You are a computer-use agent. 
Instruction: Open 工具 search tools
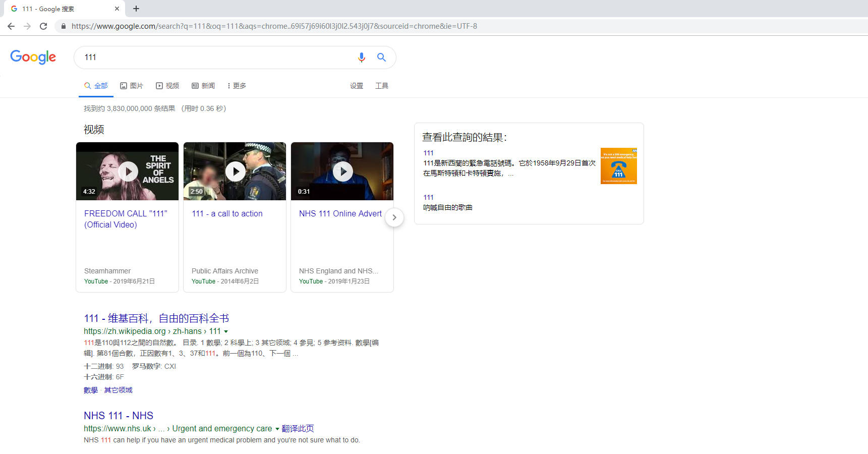coord(382,86)
